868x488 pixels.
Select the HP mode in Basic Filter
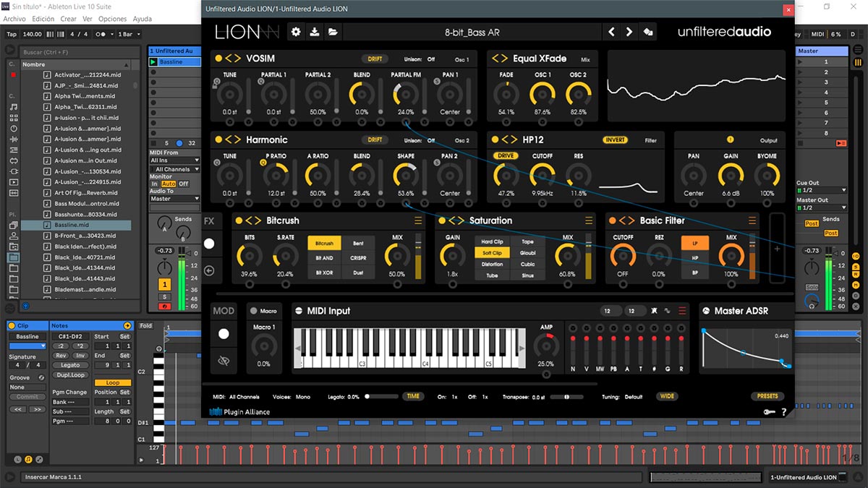point(695,258)
